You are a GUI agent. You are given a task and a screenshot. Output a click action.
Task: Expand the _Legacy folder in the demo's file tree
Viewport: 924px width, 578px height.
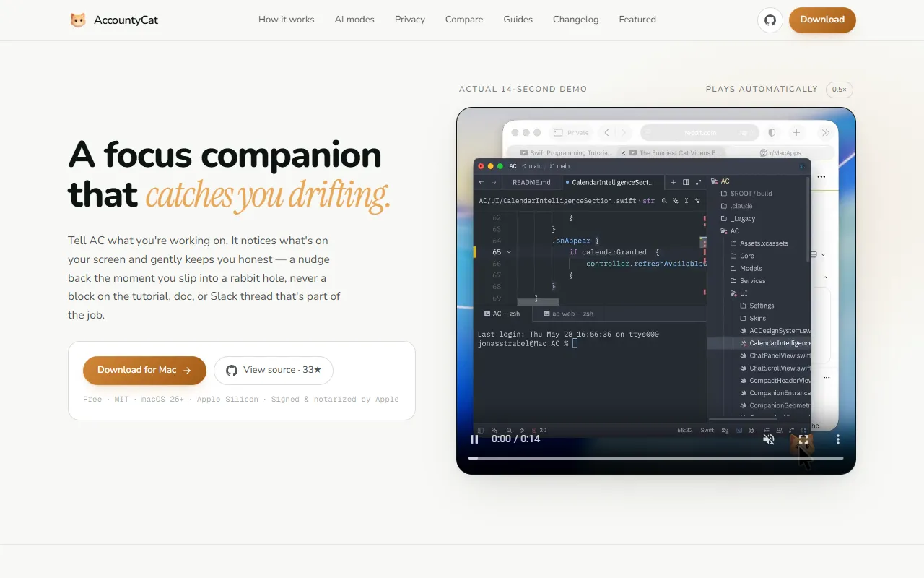pos(738,219)
